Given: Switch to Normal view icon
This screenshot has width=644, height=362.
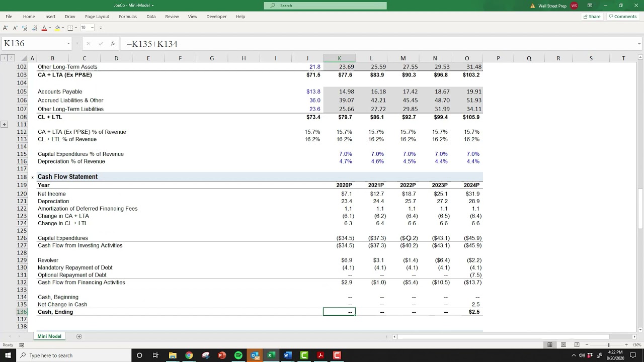Looking at the screenshot, I should (550, 345).
